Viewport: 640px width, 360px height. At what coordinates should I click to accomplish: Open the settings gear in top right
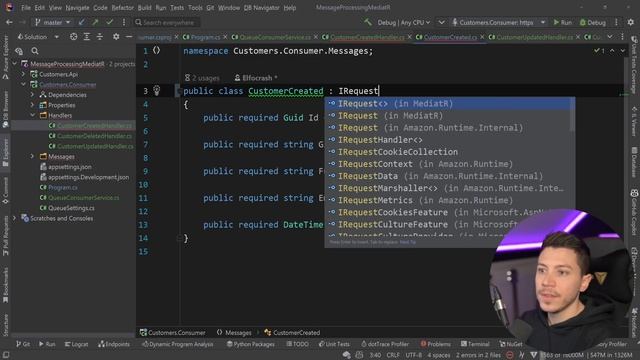tap(631, 22)
